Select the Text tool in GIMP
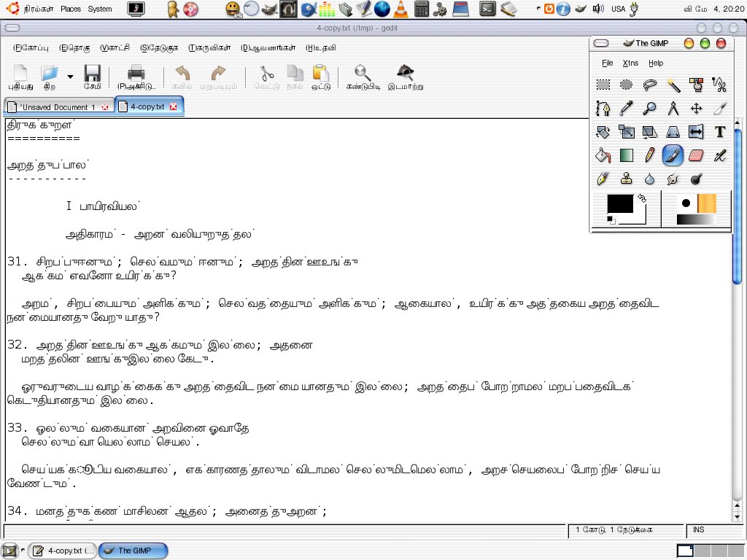Image resolution: width=747 pixels, height=560 pixels. click(x=720, y=132)
